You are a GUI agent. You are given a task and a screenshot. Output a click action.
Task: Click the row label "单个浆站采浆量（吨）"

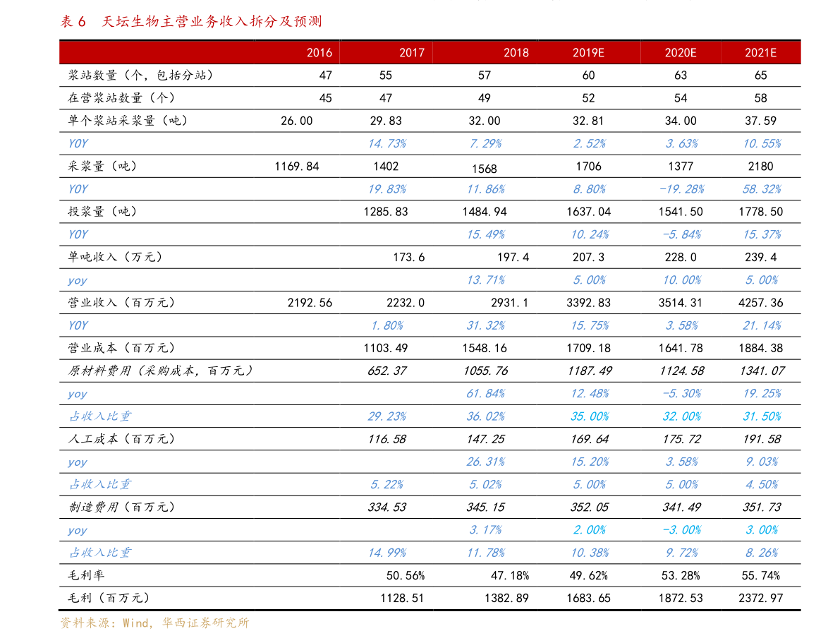click(x=128, y=121)
